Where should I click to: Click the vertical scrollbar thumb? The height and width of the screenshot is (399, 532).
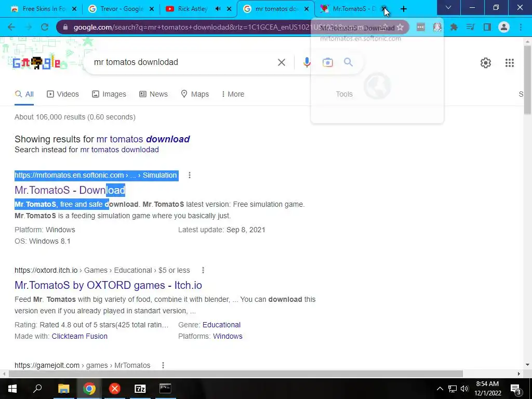[527, 79]
